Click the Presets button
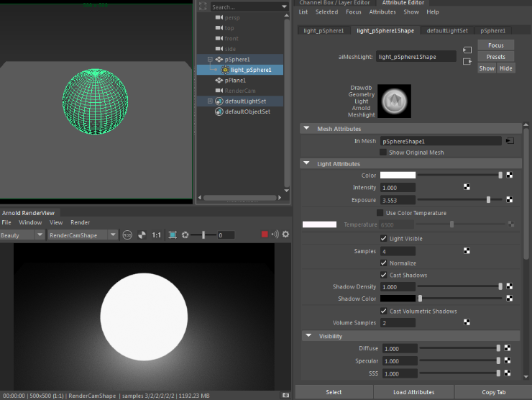 [495, 57]
